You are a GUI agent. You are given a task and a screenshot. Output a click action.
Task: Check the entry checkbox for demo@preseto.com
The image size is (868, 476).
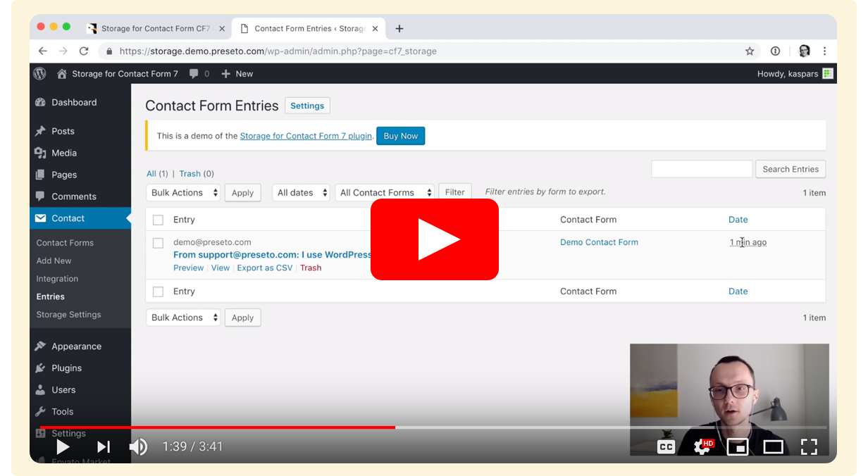coord(158,242)
